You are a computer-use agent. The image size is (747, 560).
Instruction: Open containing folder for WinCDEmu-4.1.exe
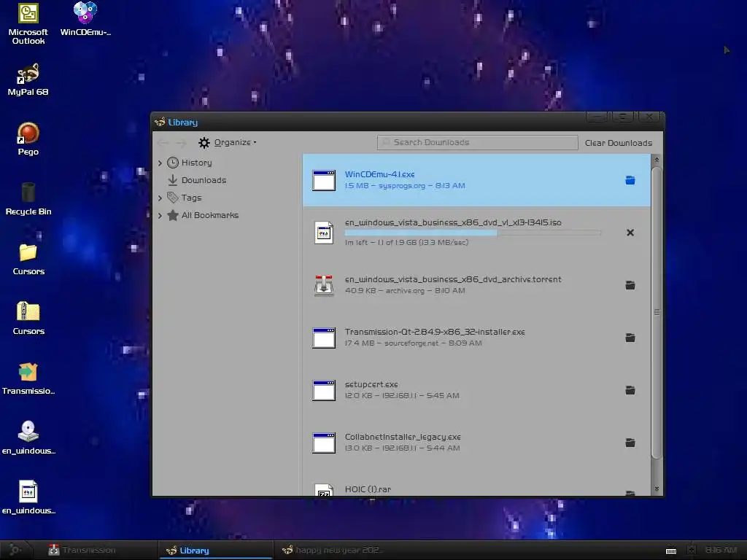630,180
